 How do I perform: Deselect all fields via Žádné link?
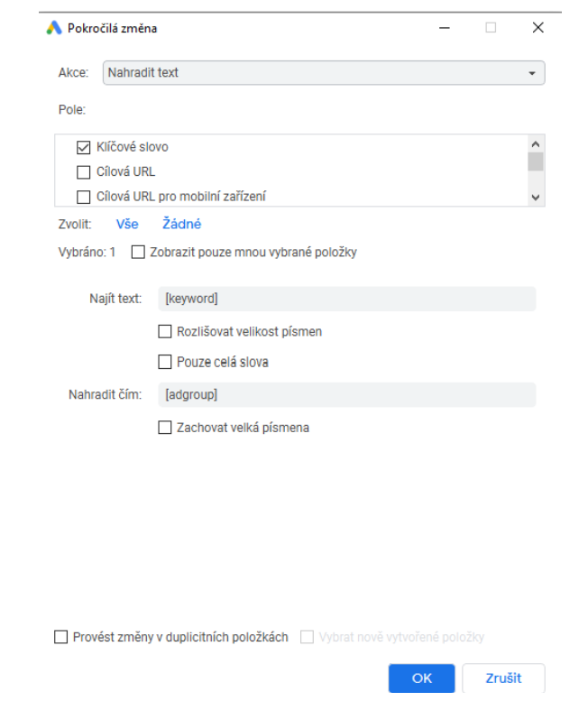[x=182, y=224]
